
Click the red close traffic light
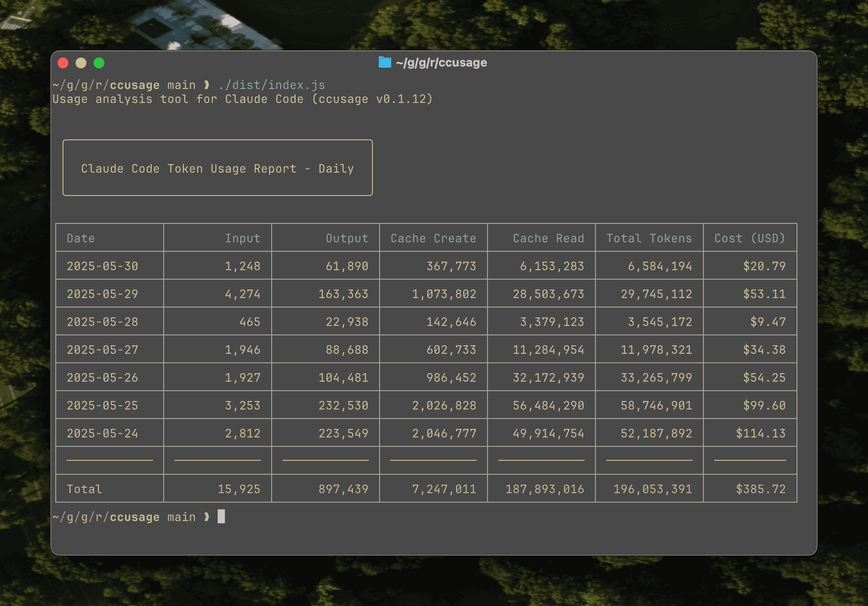pyautogui.click(x=63, y=63)
